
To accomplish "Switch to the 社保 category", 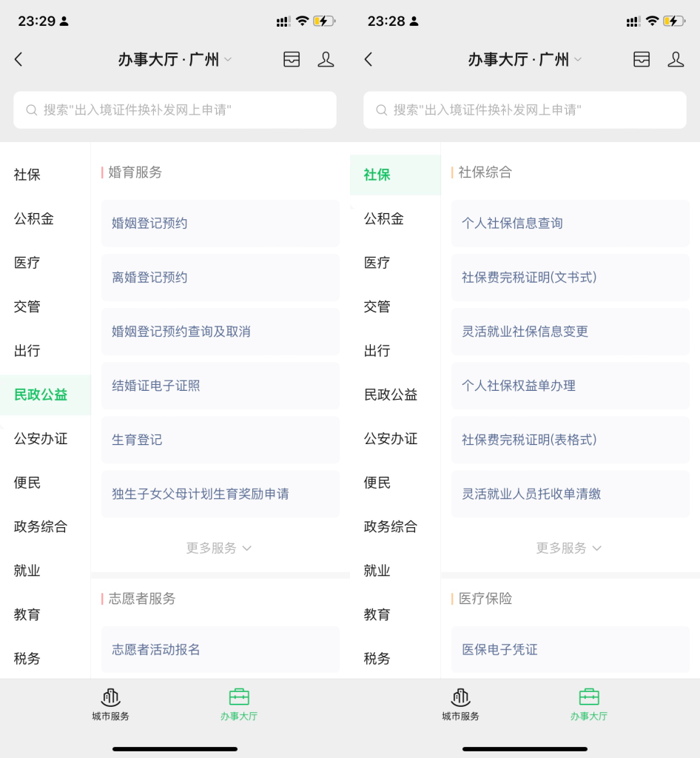I will click(x=377, y=175).
